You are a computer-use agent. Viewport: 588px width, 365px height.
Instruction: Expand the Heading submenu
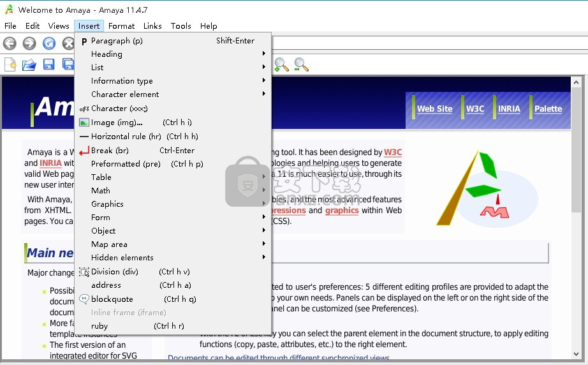point(173,54)
